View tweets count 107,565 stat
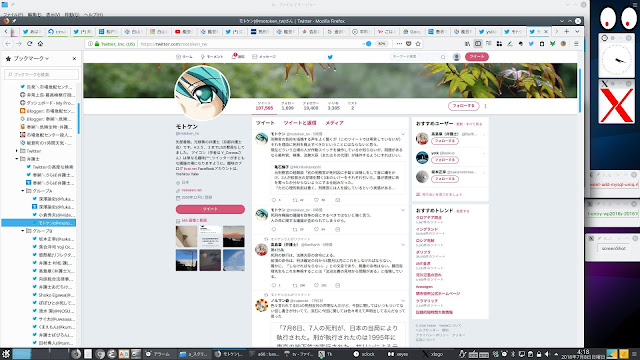This screenshot has height=360, width=640. (264, 106)
